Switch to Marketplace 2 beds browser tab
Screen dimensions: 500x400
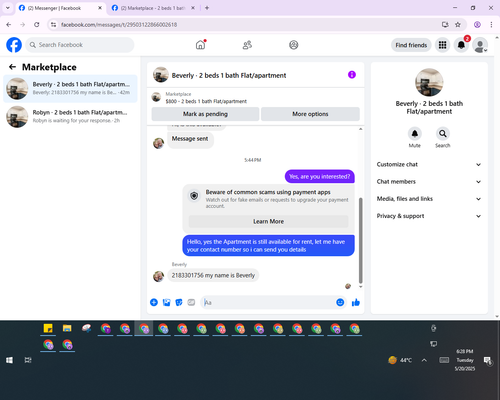coord(153,8)
